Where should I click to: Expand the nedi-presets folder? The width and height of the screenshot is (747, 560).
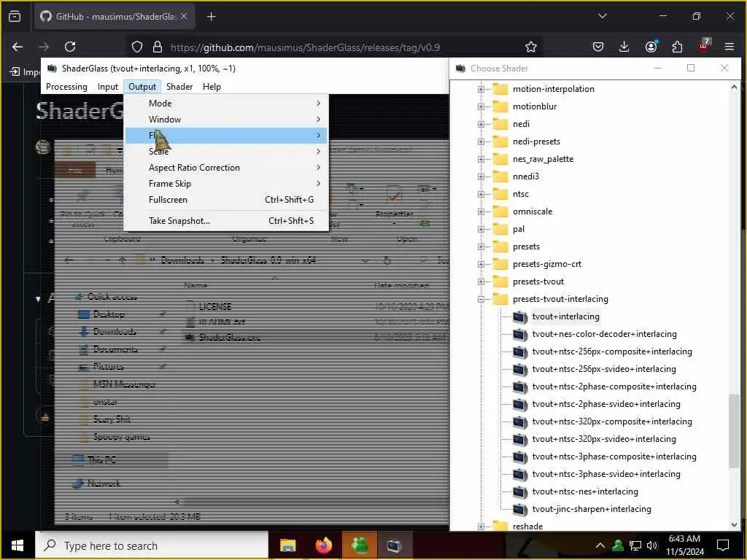click(x=481, y=142)
